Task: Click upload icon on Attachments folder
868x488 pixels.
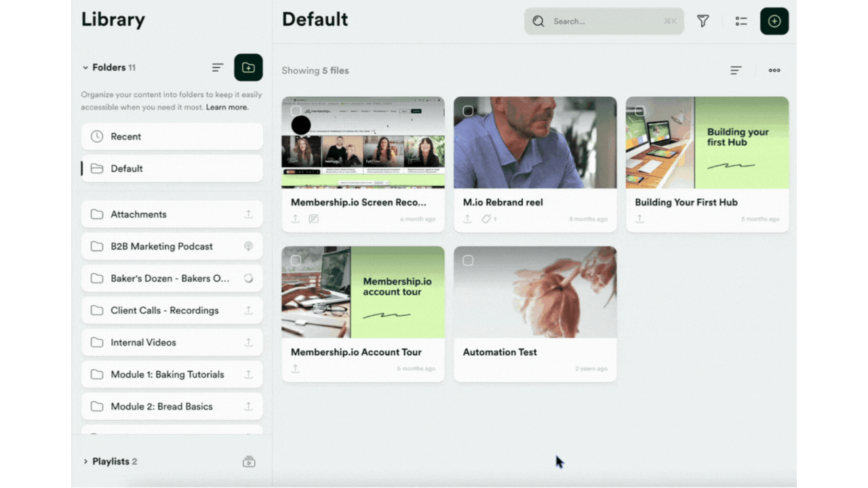Action: (x=248, y=214)
